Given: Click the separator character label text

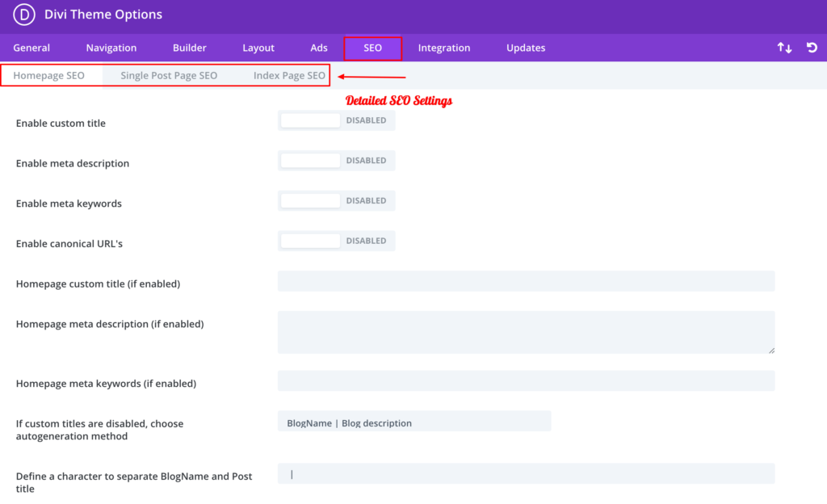Looking at the screenshot, I should 134,482.
